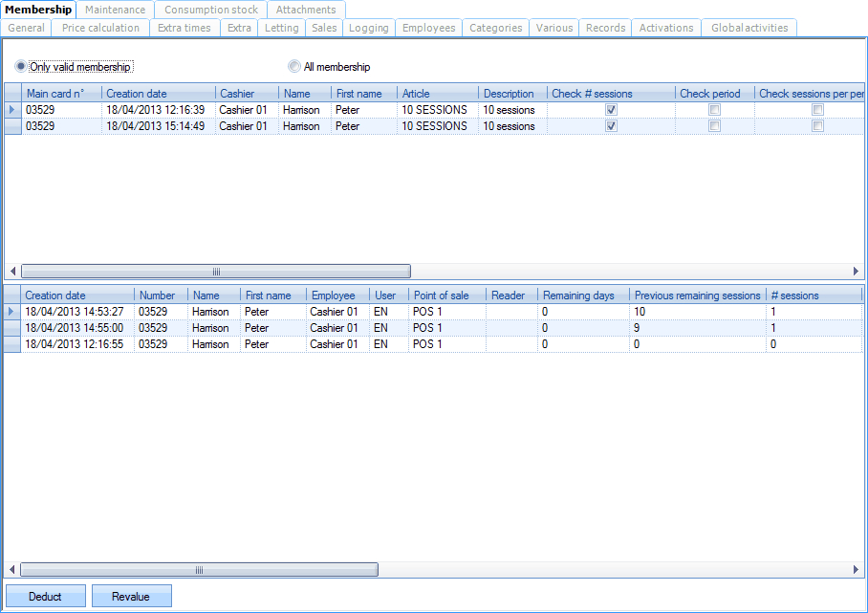Click the upper grid right scroll arrow
Image resolution: width=868 pixels, height=613 pixels.
pos(857,272)
